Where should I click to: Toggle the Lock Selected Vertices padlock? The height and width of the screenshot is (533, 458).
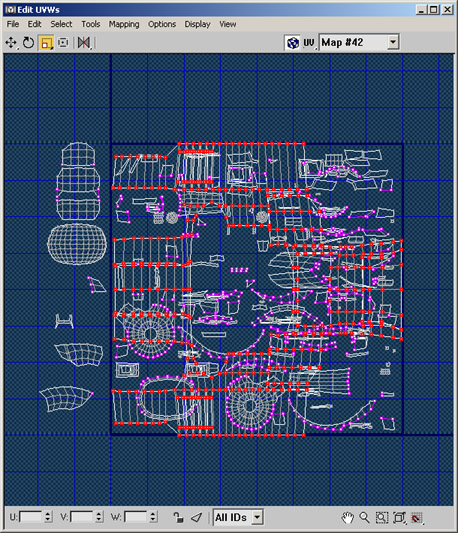point(178,517)
